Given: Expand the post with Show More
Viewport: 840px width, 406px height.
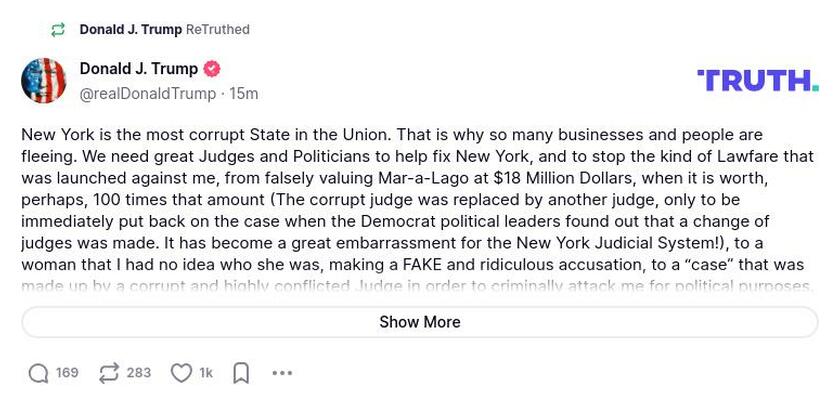Looking at the screenshot, I should [x=419, y=322].
